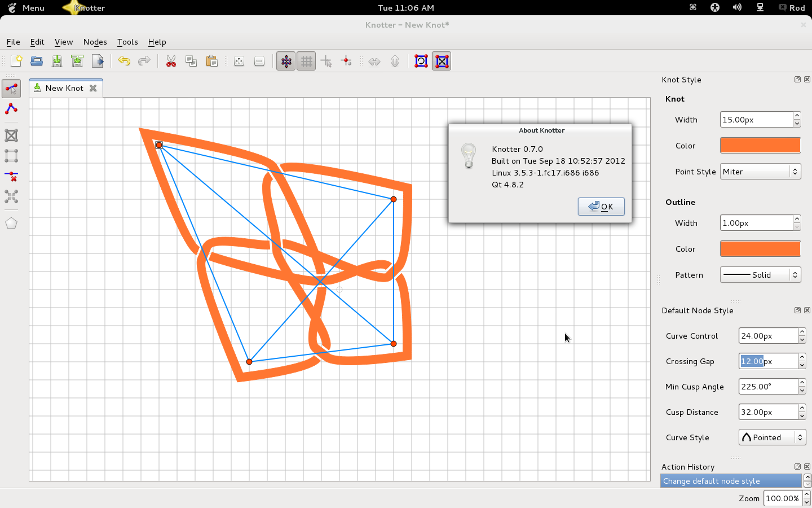The image size is (812, 508).
Task: Open the View menu
Action: [64, 42]
